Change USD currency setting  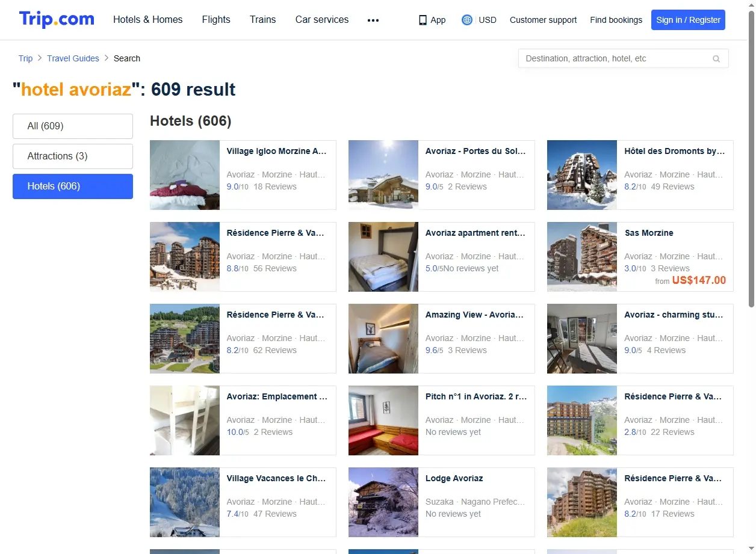tap(488, 20)
